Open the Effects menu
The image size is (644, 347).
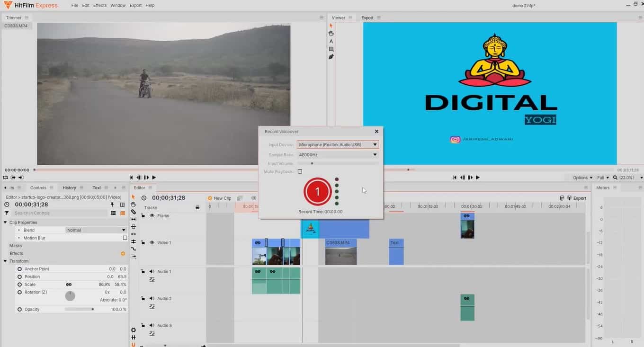click(99, 5)
